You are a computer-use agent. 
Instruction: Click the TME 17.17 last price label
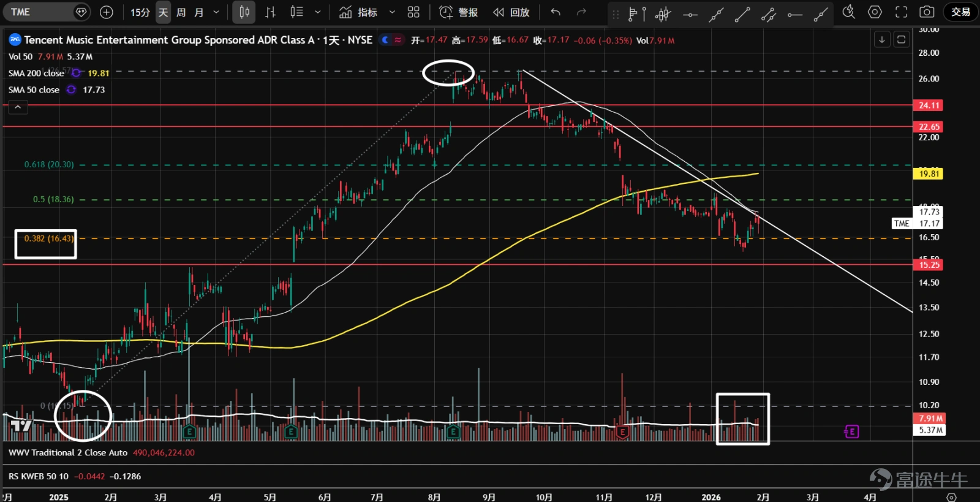pyautogui.click(x=918, y=224)
